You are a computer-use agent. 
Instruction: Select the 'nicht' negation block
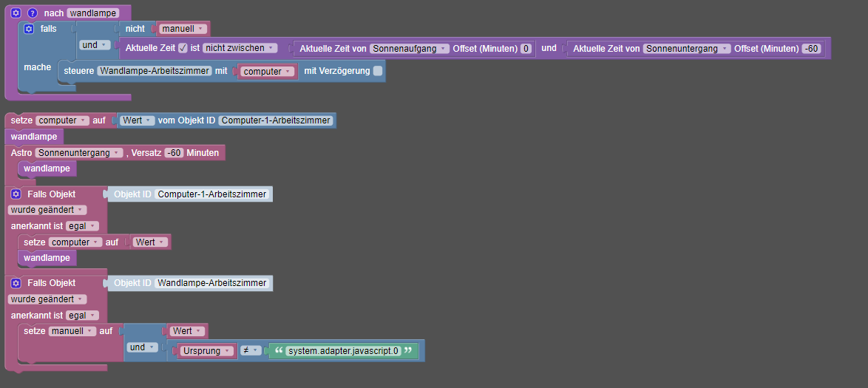[x=135, y=28]
